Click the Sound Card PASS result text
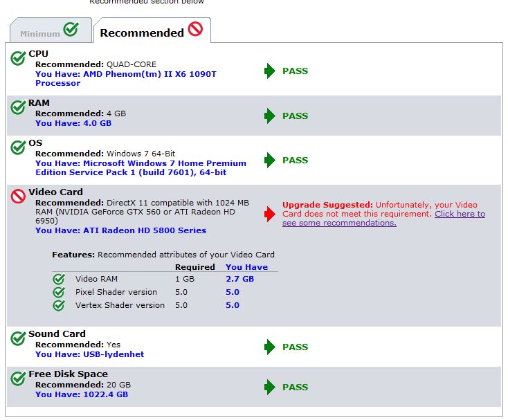Screen dimensions: 508x420 coord(295,347)
